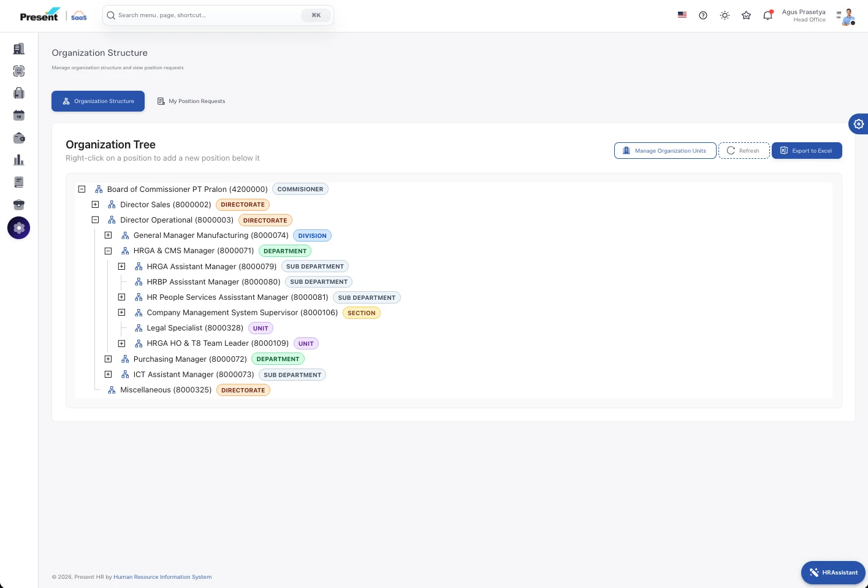Select Legal Specialist (8000328) tree item
The image size is (868, 588).
point(195,328)
